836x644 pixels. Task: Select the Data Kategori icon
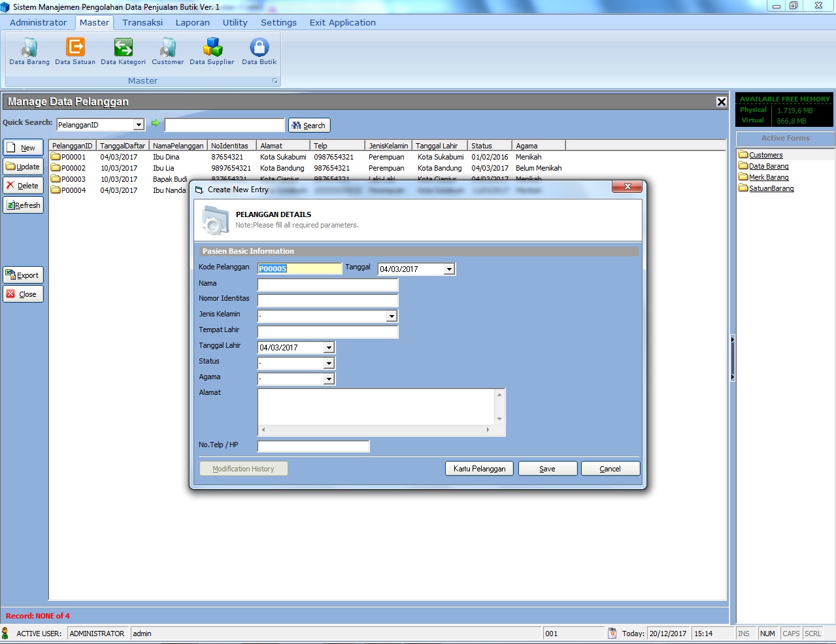tap(123, 52)
